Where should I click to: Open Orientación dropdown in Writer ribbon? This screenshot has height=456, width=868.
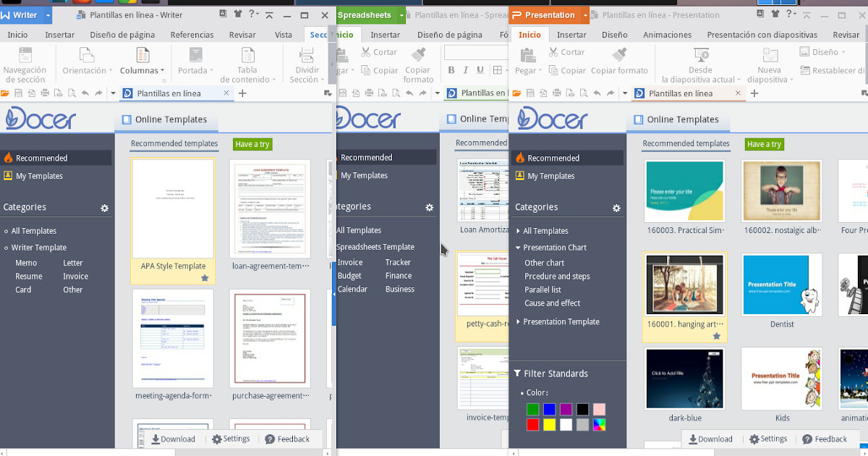[87, 71]
